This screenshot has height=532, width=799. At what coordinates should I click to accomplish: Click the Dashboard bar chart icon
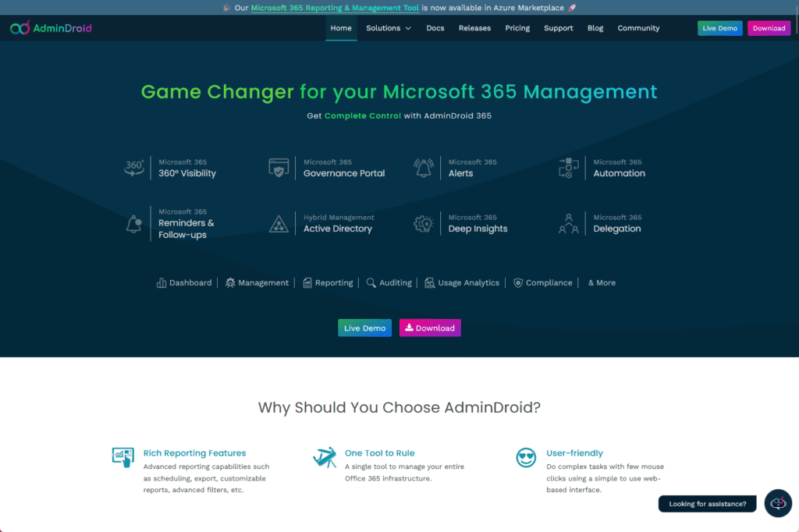click(x=161, y=283)
